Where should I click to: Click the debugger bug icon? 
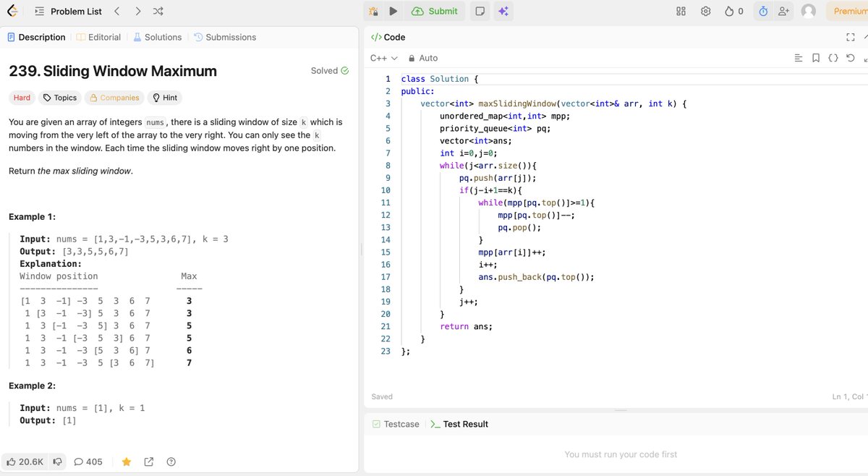click(373, 11)
